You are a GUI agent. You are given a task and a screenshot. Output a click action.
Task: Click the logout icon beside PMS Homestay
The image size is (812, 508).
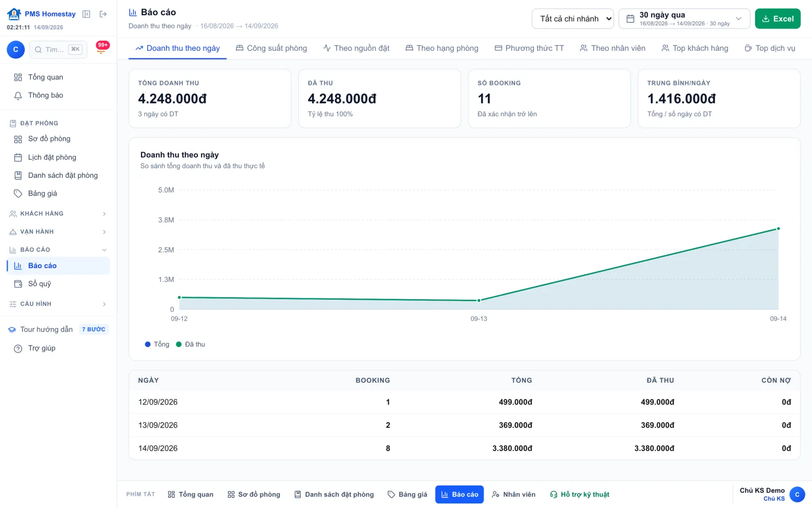[x=103, y=14]
